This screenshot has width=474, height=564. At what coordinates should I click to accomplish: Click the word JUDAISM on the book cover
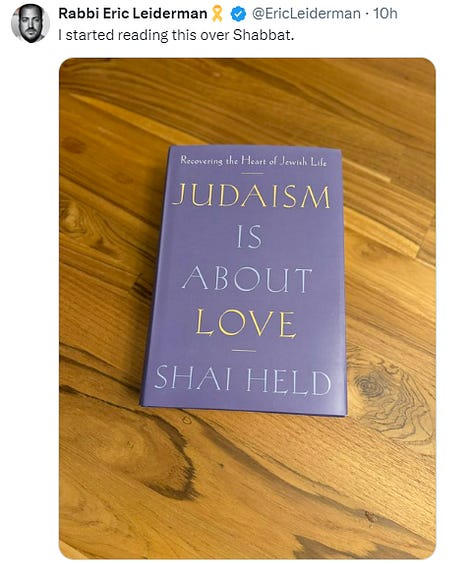pos(251,196)
